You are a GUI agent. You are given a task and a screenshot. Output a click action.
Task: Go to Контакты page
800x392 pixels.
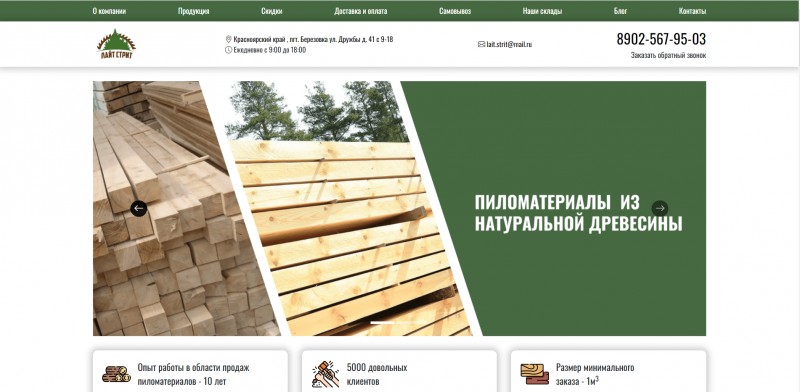(692, 11)
